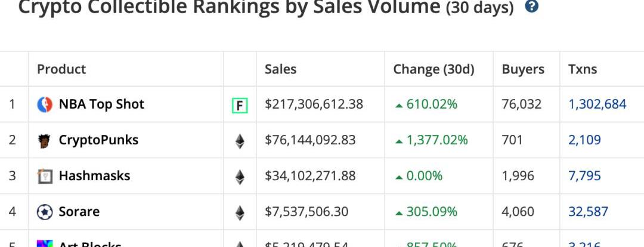Open the 32,587 transactions link for Sorare

coord(588,211)
